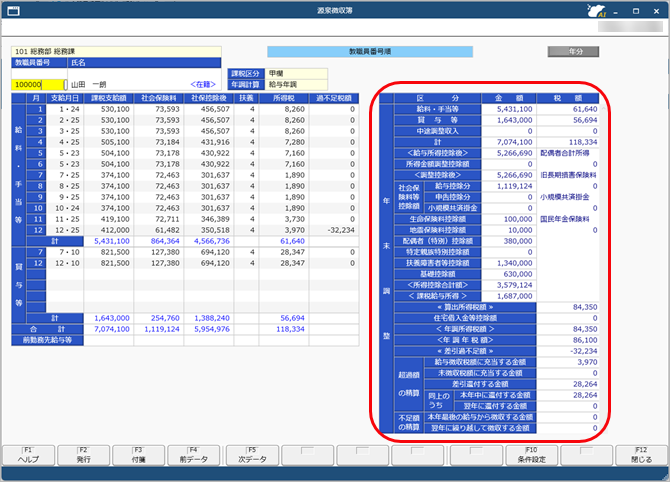The height and width of the screenshot is (482, 670).
Task: Click the 地震保険料控除額 value 10,000
Action: [x=509, y=230]
